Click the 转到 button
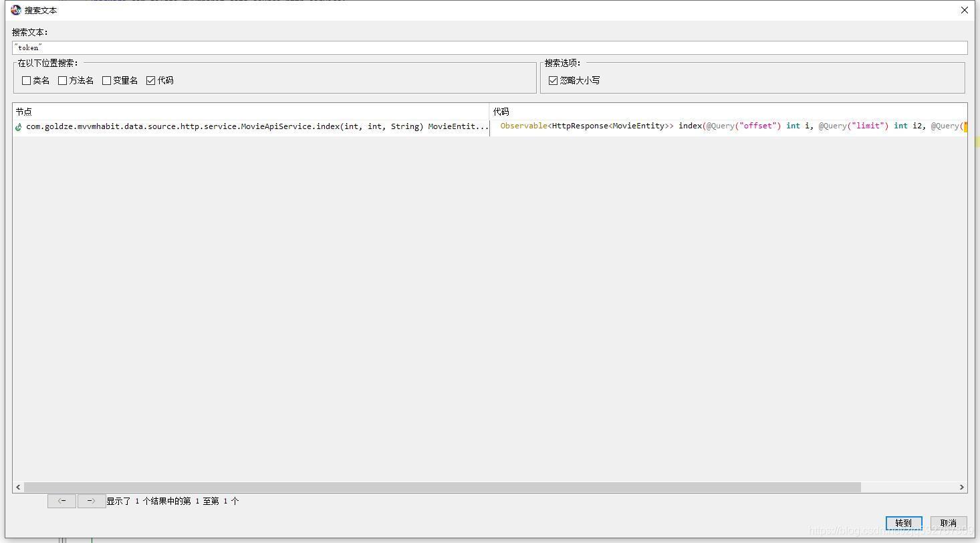The width and height of the screenshot is (980, 543). click(904, 523)
